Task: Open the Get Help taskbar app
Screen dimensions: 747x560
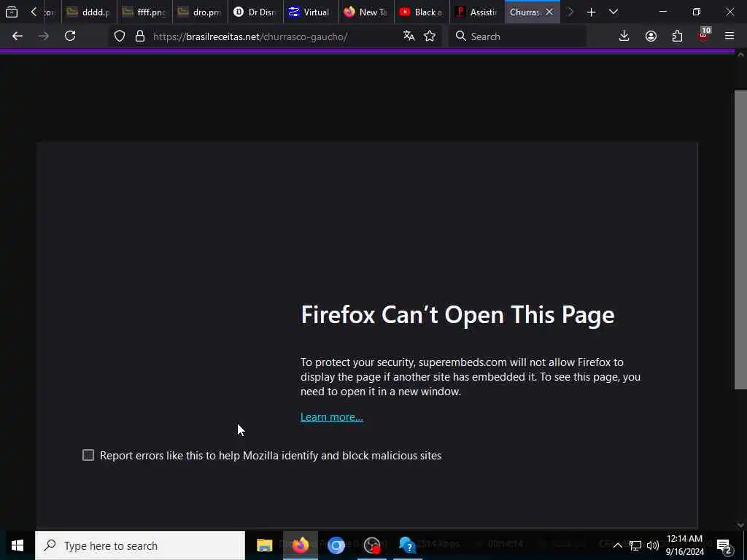Action: click(x=407, y=545)
